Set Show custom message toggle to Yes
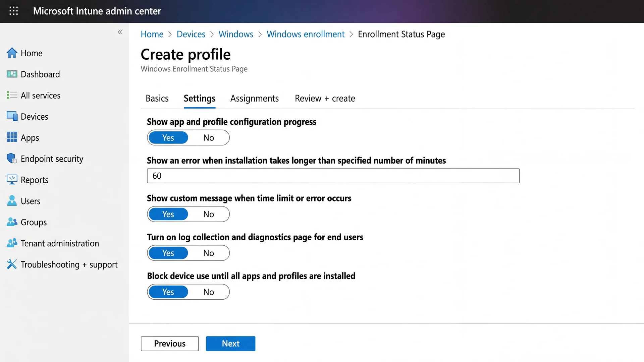Image resolution: width=644 pixels, height=362 pixels. click(168, 214)
